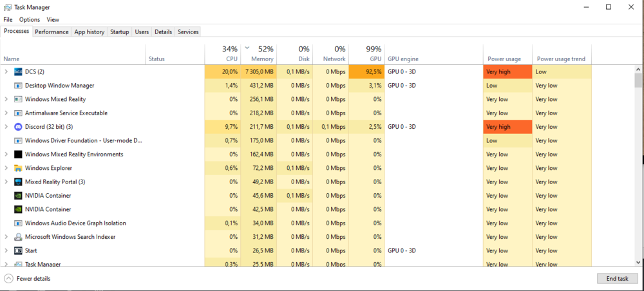Click the Mixed Reality Portal icon

[x=18, y=182]
